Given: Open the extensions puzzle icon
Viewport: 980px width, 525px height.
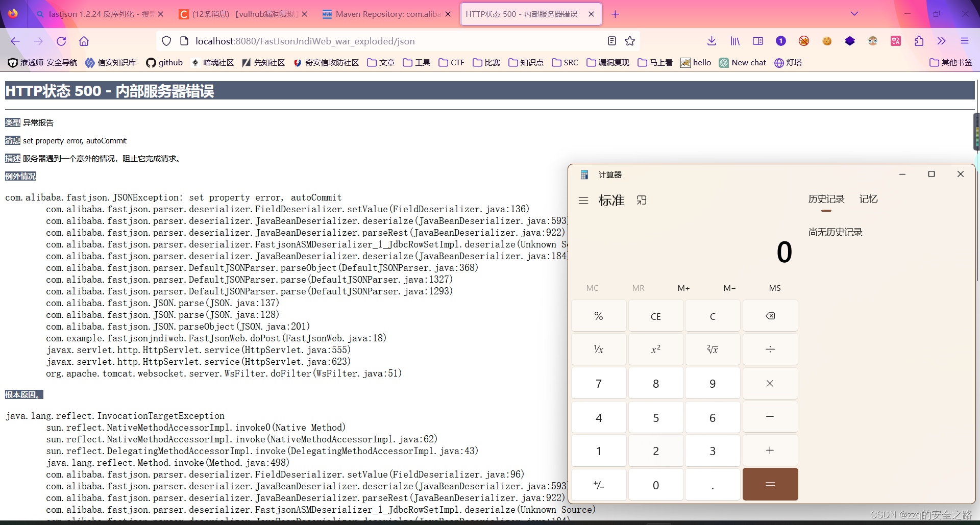Looking at the screenshot, I should coord(919,41).
